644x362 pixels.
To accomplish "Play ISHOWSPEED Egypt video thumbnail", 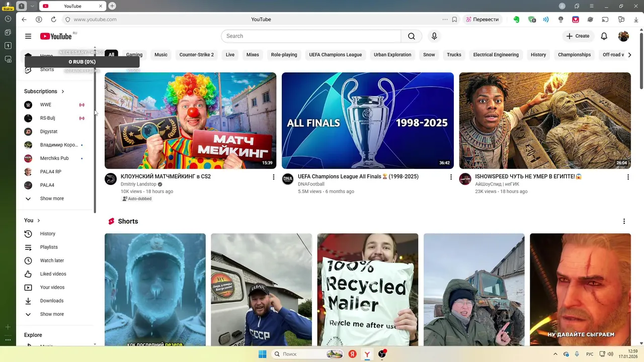I will (x=545, y=121).
